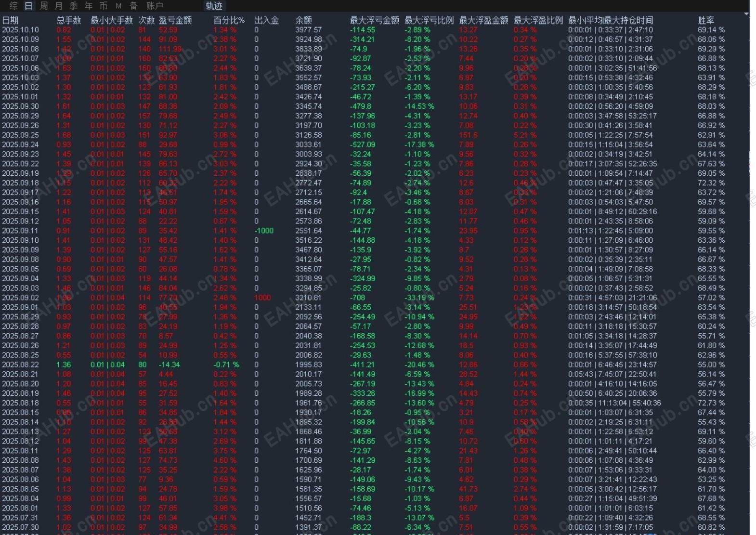Screen dimensions: 756x535
Task: Sort by the 胜率 column header
Action: click(x=706, y=20)
